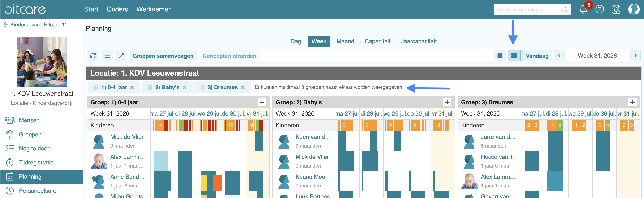Image resolution: width=644 pixels, height=198 pixels.
Task: Refresh the planning with the reload icon
Action: tap(93, 56)
